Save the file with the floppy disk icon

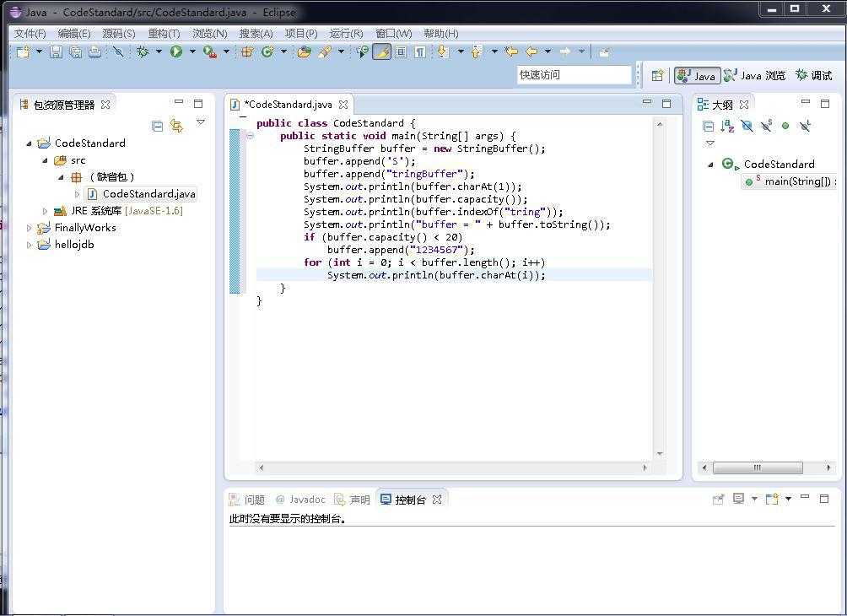point(57,51)
